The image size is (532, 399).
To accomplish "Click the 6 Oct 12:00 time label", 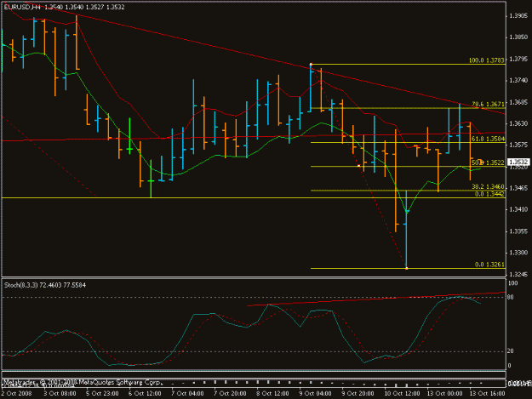I will click(145, 394).
